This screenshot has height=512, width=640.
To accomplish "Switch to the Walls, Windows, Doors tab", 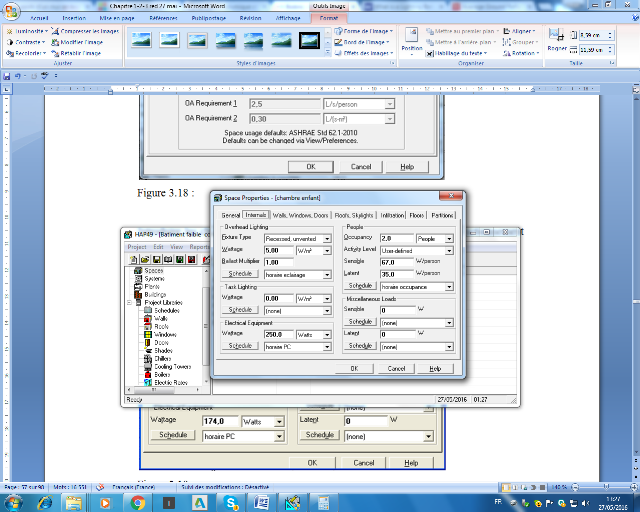I will (x=301, y=215).
